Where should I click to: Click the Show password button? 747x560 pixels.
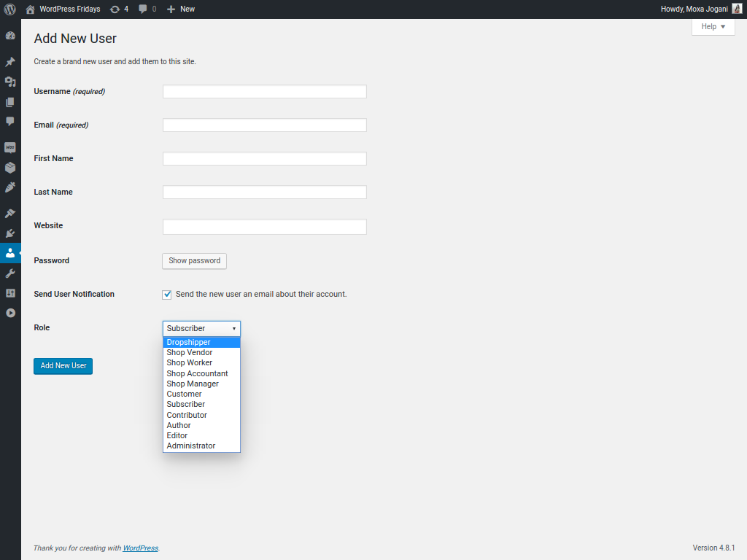coord(194,261)
